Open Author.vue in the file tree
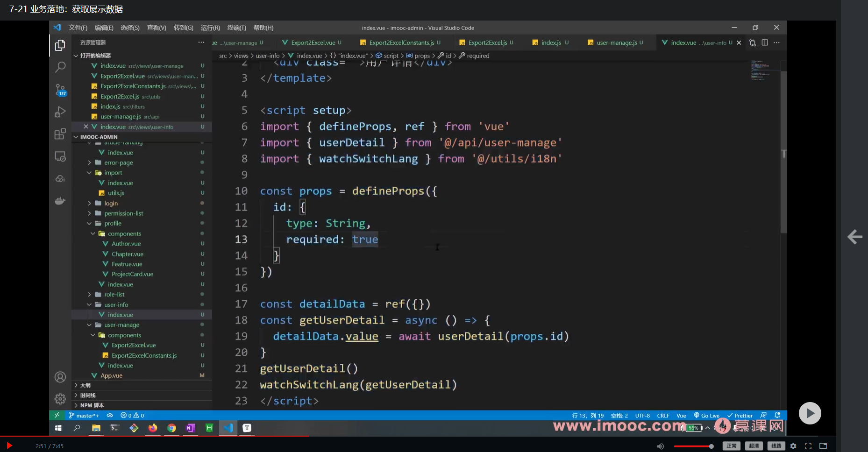868x452 pixels. [142, 244]
